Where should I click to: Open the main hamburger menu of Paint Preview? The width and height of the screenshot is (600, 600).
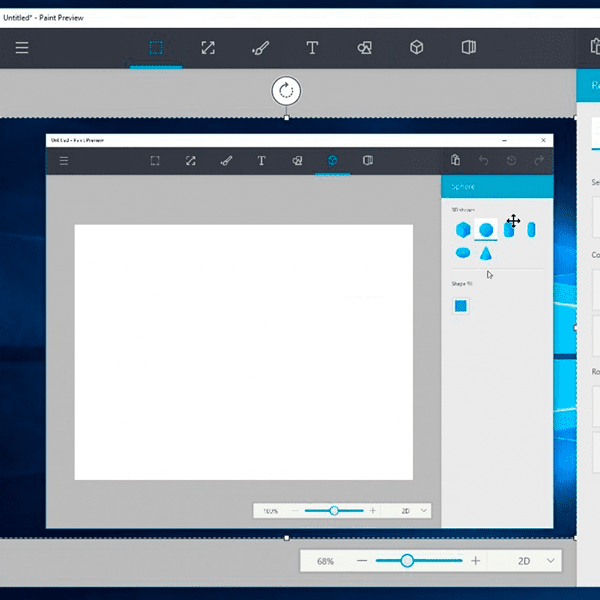coord(22,47)
